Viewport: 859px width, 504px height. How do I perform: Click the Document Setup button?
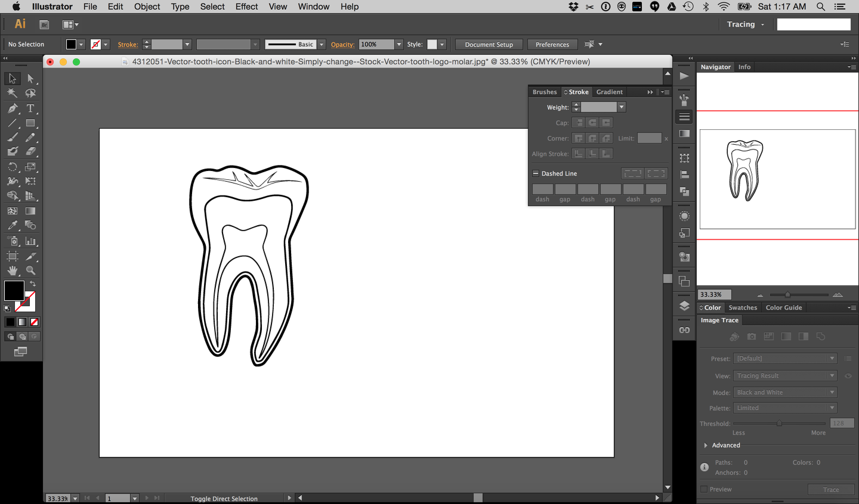pyautogui.click(x=488, y=44)
